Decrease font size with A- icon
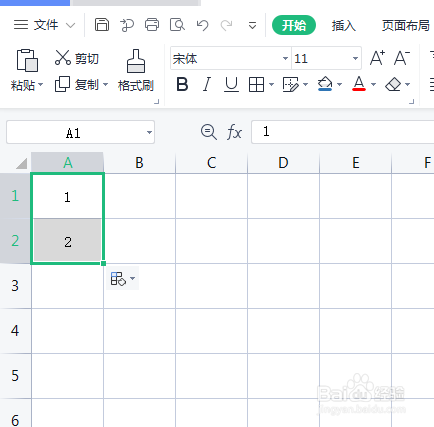 tap(402, 58)
